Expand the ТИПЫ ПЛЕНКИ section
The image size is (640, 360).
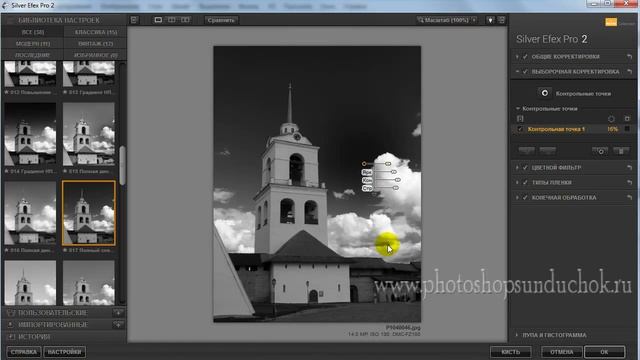coord(517,182)
